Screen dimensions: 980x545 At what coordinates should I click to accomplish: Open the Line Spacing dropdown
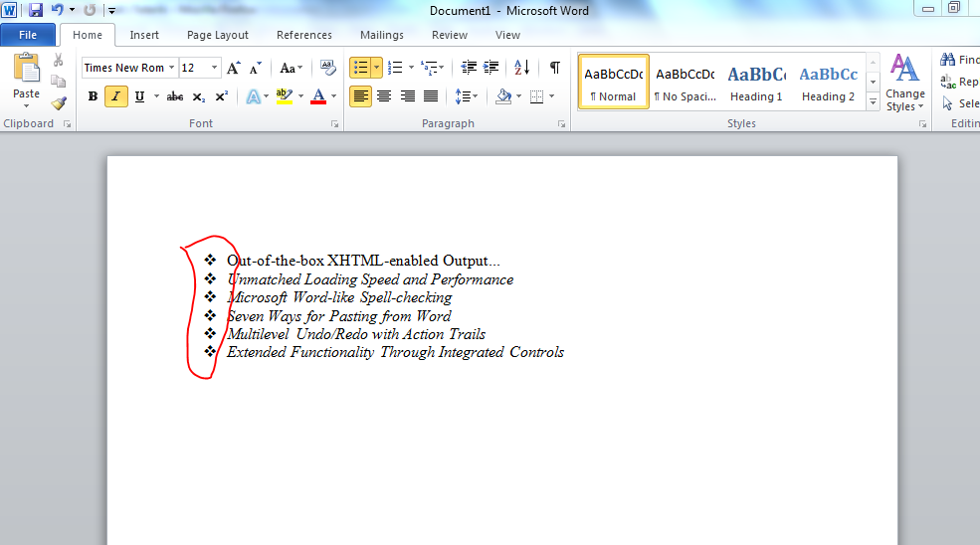(467, 96)
